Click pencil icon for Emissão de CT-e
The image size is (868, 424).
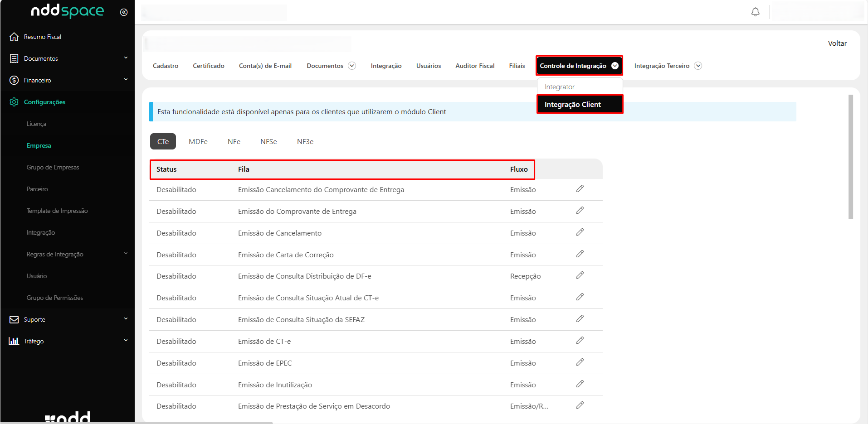(580, 341)
